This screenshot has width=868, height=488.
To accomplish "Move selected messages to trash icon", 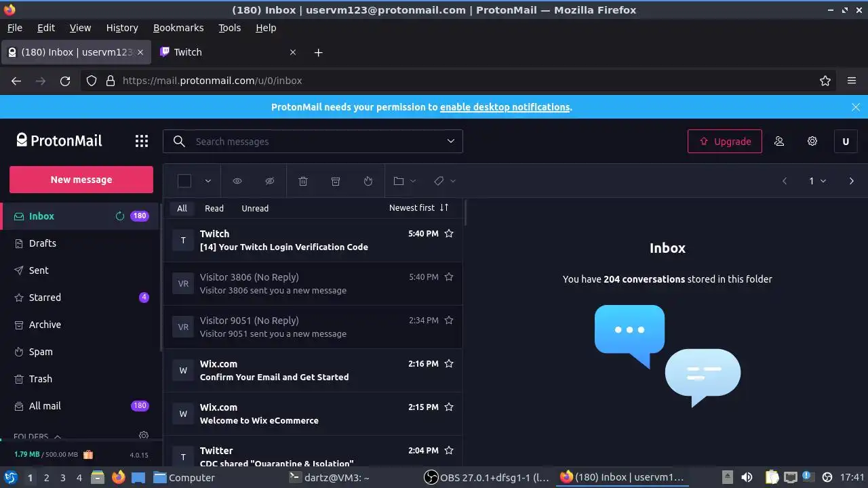I will coord(303,181).
